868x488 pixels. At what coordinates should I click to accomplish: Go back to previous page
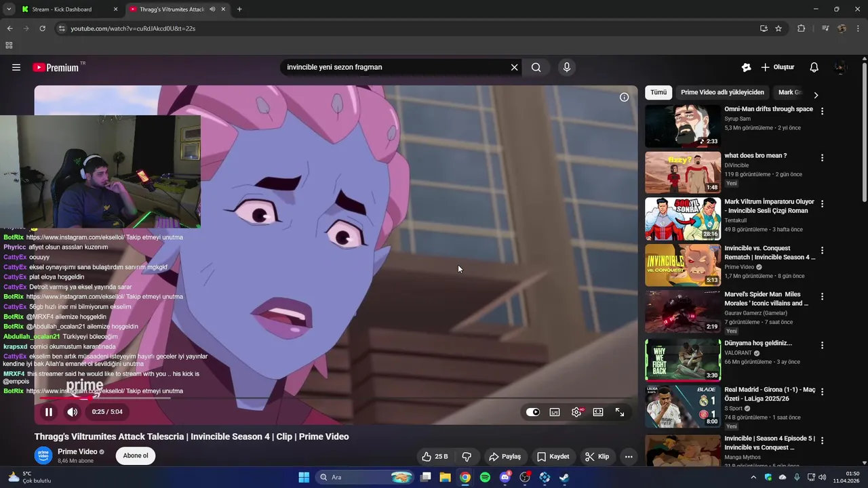9,28
